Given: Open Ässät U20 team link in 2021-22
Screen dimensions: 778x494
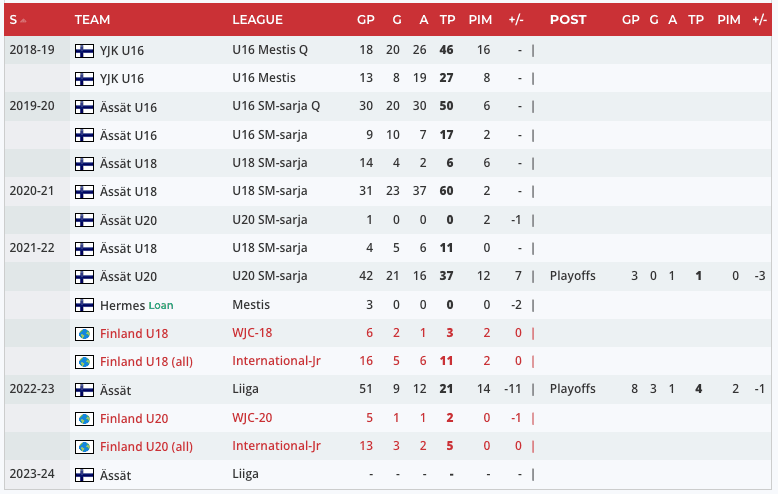Looking at the screenshot, I should click(129, 276).
